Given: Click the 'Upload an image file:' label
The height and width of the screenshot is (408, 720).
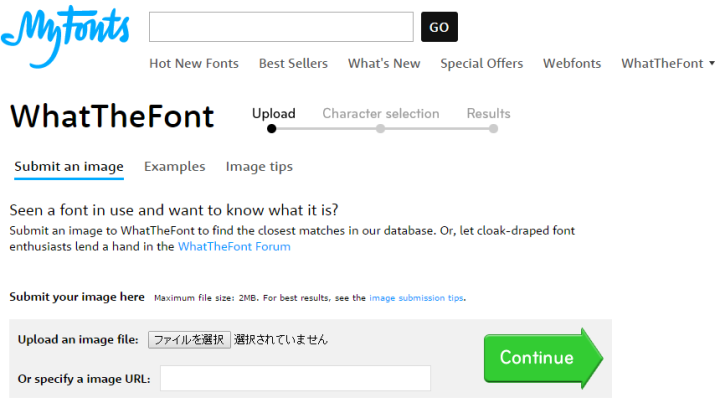Looking at the screenshot, I should pos(78,340).
